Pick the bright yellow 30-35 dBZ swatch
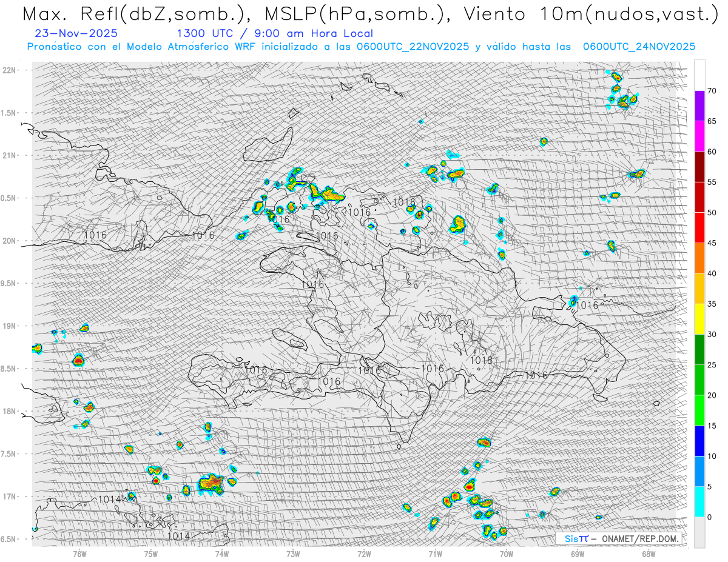The height and width of the screenshot is (562, 728). 699,319
